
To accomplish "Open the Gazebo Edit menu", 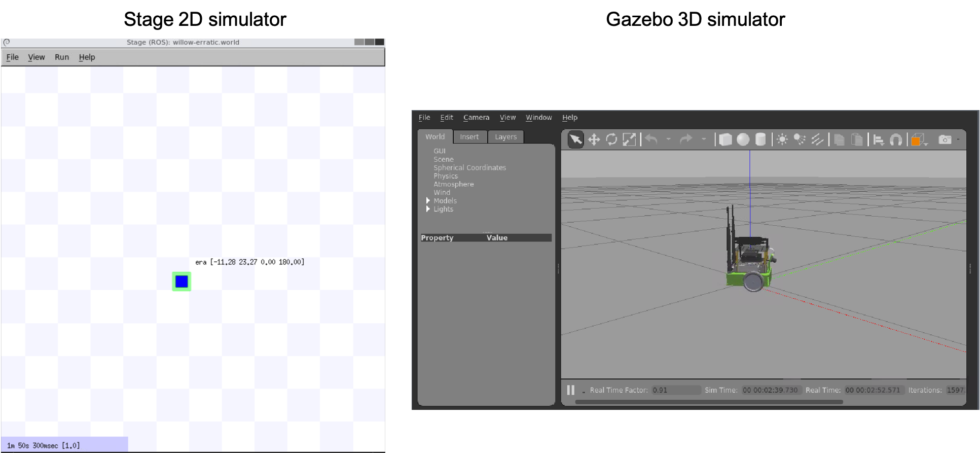I will point(447,117).
